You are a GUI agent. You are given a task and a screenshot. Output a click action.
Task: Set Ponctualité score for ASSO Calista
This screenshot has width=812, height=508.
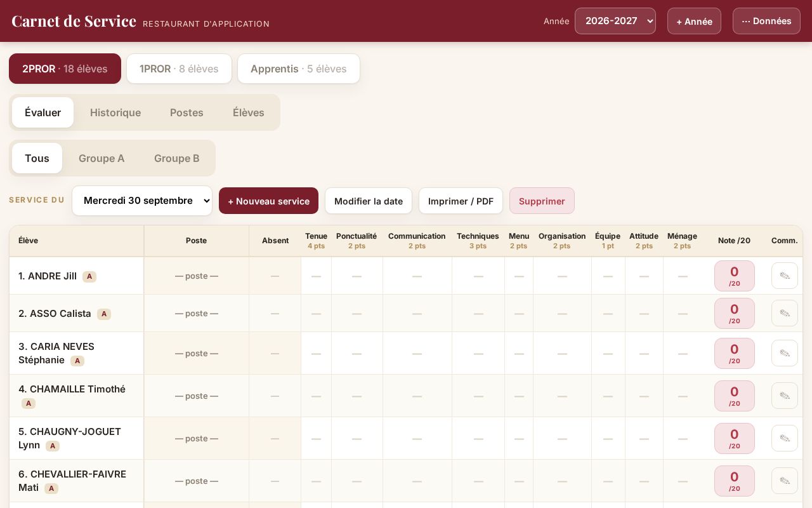pyautogui.click(x=357, y=313)
